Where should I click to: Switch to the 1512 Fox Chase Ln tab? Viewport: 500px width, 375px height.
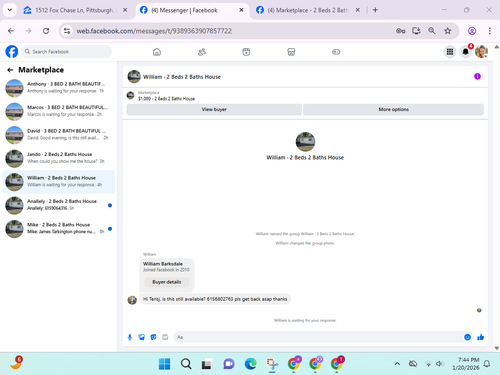(74, 10)
